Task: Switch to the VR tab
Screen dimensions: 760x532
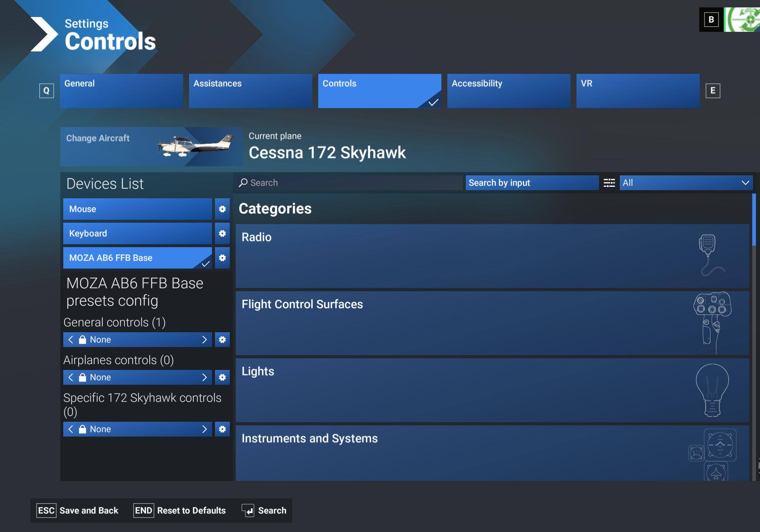Action: [x=638, y=91]
